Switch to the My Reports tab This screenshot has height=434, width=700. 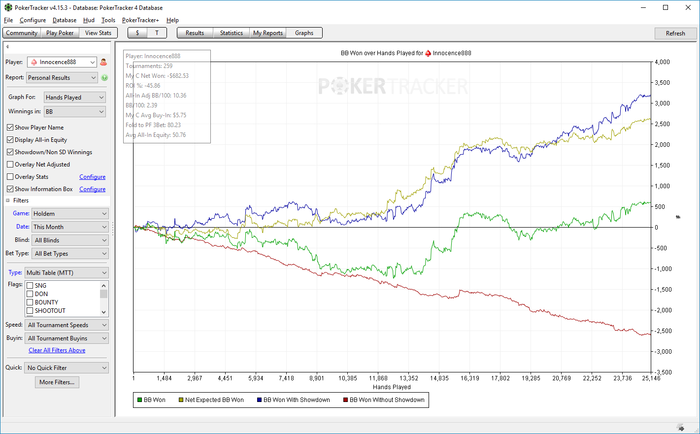coord(268,33)
